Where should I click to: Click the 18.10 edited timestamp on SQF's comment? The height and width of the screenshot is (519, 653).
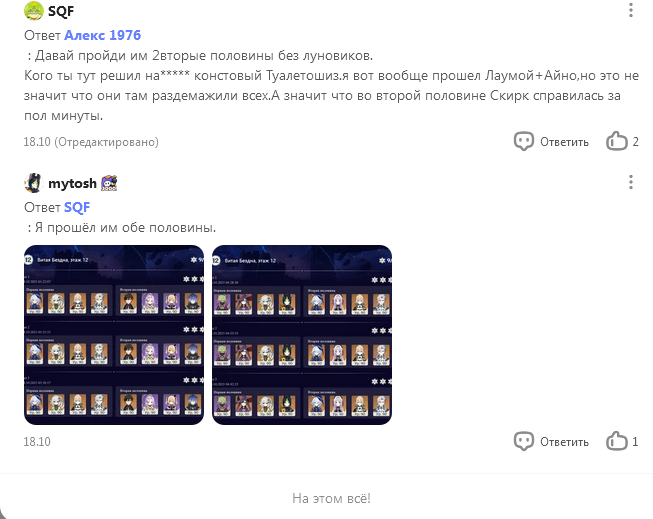(x=91, y=142)
